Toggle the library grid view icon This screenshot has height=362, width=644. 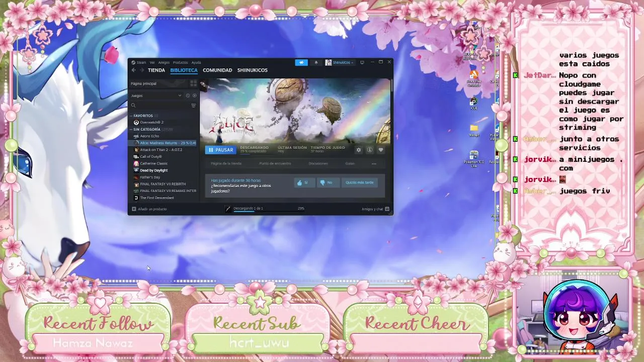(x=193, y=83)
